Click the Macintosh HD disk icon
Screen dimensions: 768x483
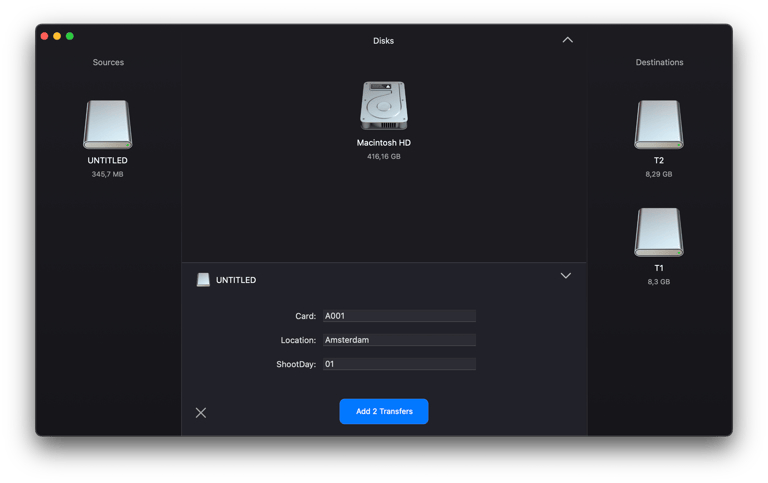tap(384, 106)
